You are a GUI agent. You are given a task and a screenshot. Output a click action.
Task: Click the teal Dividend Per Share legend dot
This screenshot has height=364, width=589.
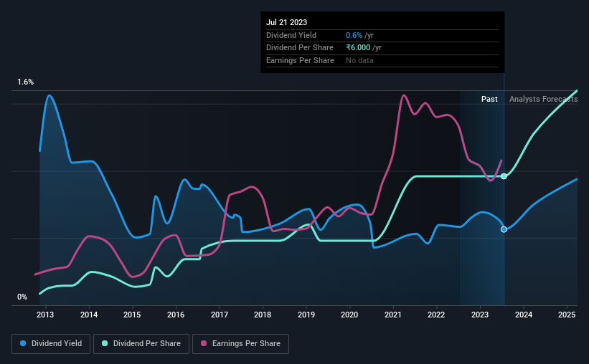pyautogui.click(x=105, y=343)
